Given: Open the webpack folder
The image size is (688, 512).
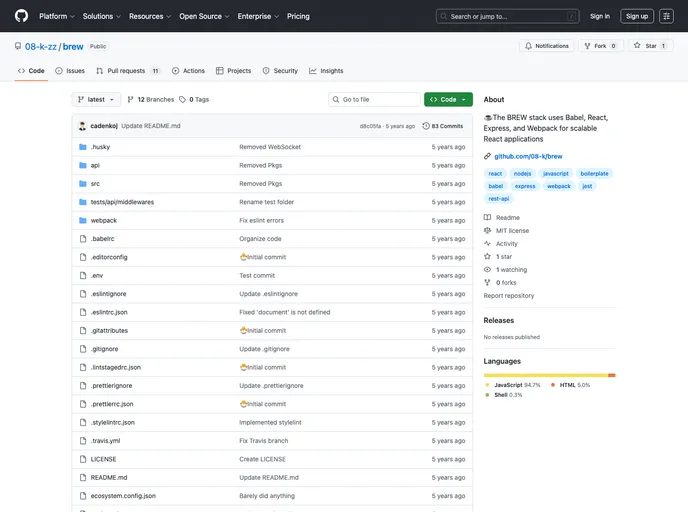Looking at the screenshot, I should click(103, 220).
